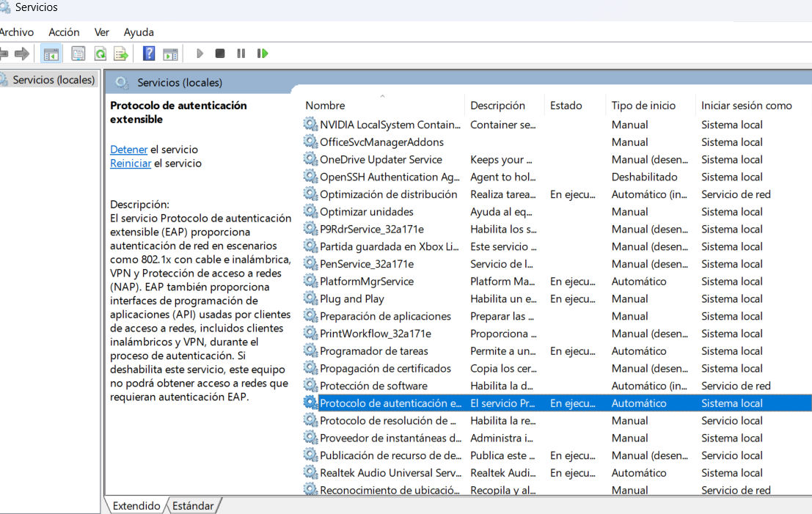Sort by the Descripción column header
The image size is (812, 514).
(497, 106)
